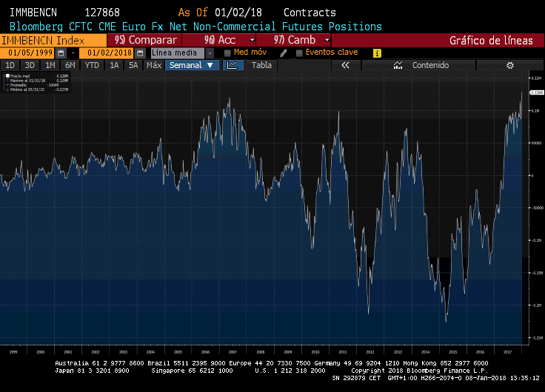The width and height of the screenshot is (545, 392).
Task: Click the 95) Comparar button
Action: (144, 40)
